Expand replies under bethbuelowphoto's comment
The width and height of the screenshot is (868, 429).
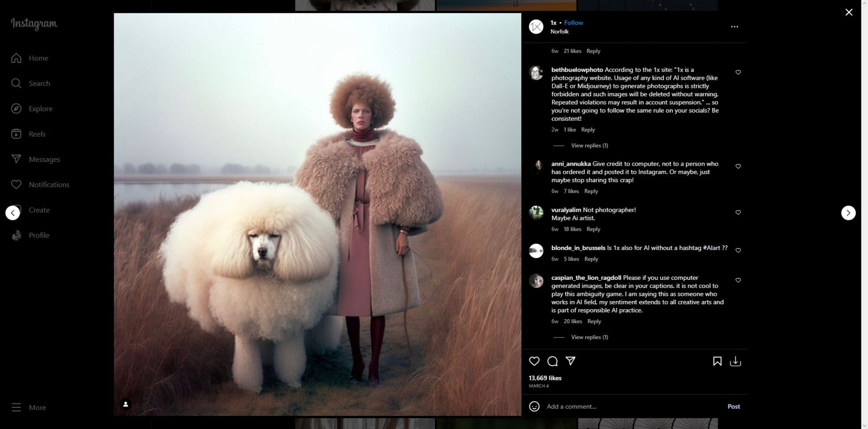click(589, 146)
